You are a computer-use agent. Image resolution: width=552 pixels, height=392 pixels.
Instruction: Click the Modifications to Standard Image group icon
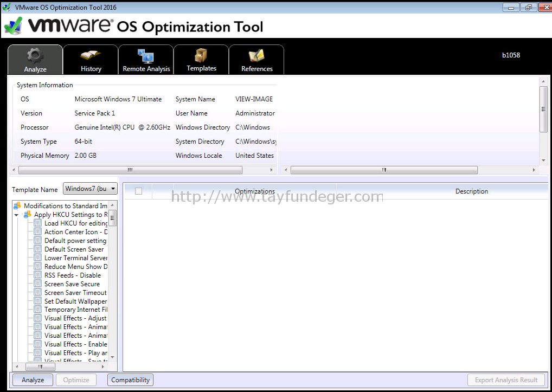(17, 205)
